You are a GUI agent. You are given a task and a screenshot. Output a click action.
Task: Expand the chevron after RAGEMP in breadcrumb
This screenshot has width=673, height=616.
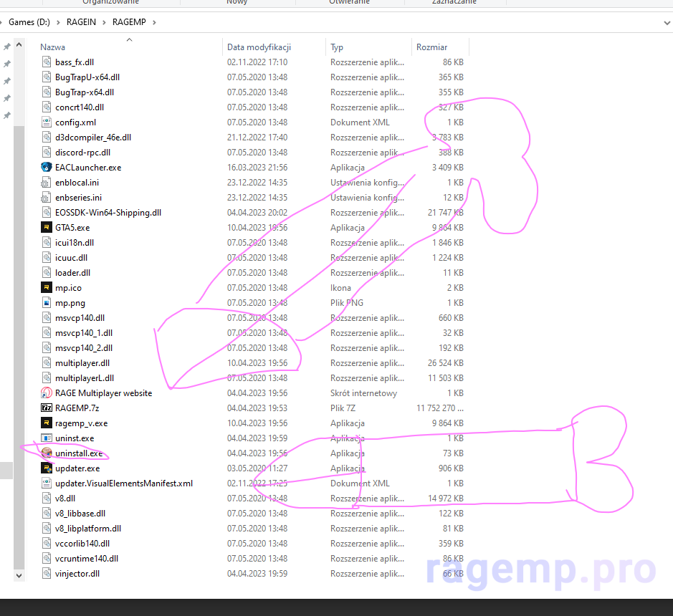point(153,22)
